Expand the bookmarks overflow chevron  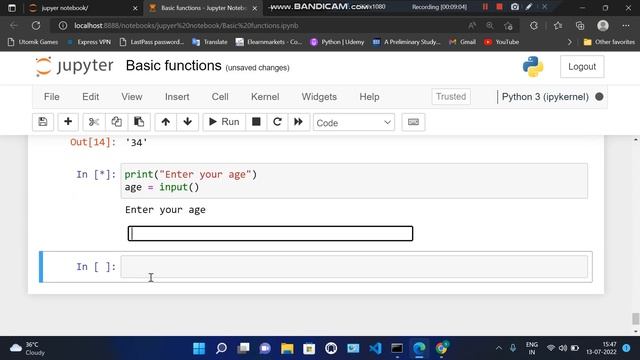point(569,42)
